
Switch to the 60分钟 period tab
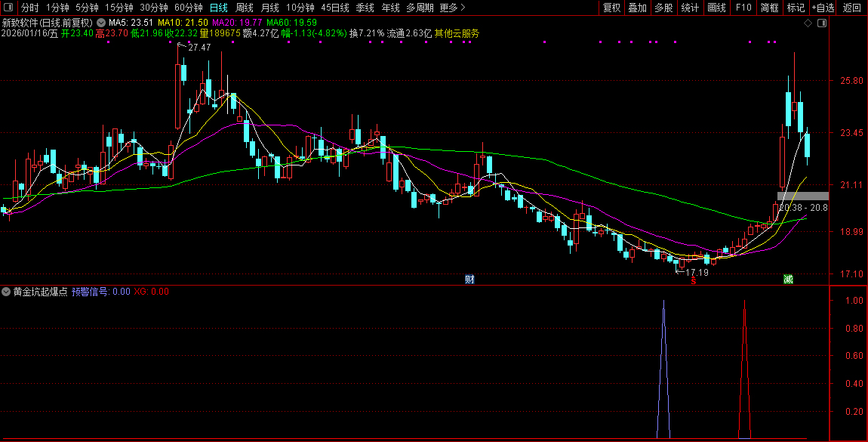point(189,8)
